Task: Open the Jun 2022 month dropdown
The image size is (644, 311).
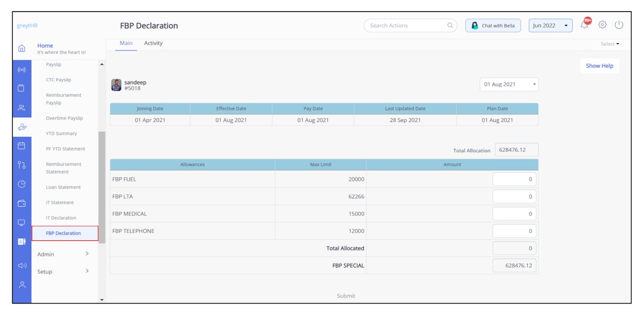Action: pyautogui.click(x=551, y=25)
